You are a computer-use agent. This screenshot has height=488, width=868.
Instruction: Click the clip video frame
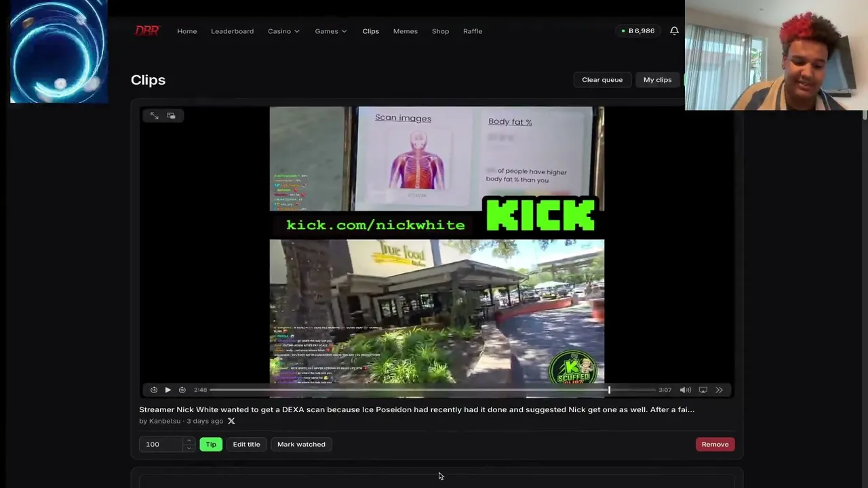437,251
